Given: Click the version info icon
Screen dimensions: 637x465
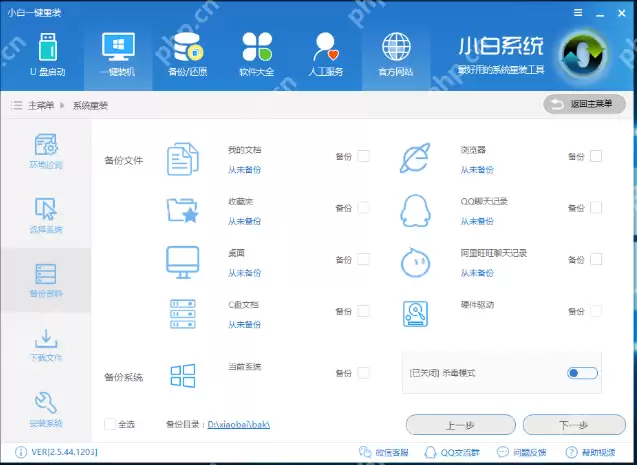Looking at the screenshot, I should point(21,452).
